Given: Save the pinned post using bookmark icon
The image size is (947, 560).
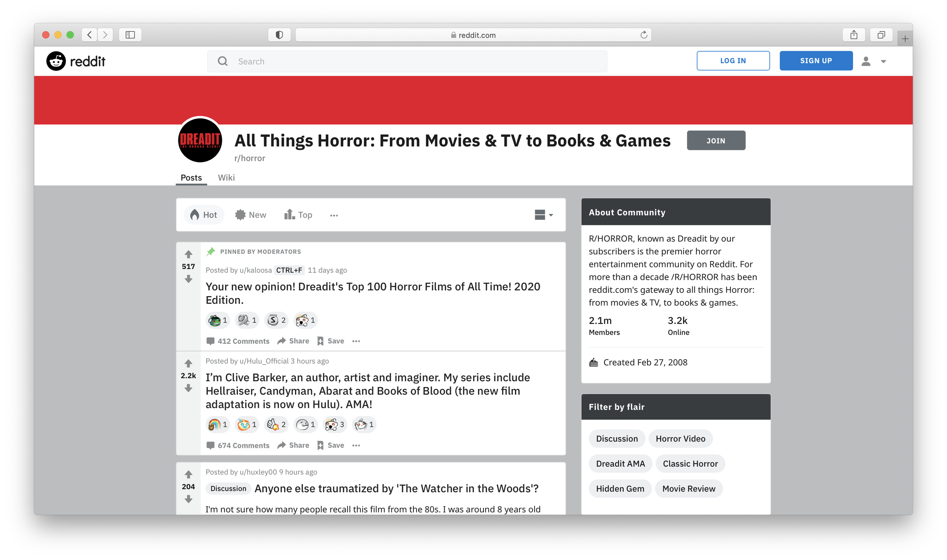Looking at the screenshot, I should click(320, 341).
